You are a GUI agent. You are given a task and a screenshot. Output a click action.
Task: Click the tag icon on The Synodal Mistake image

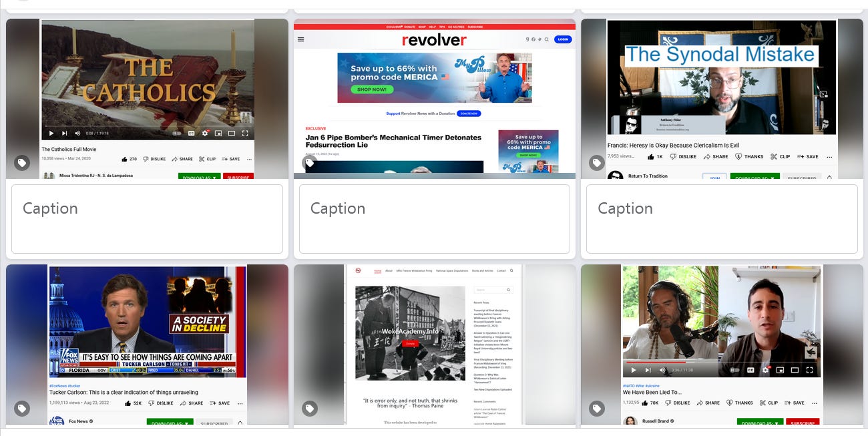(597, 162)
